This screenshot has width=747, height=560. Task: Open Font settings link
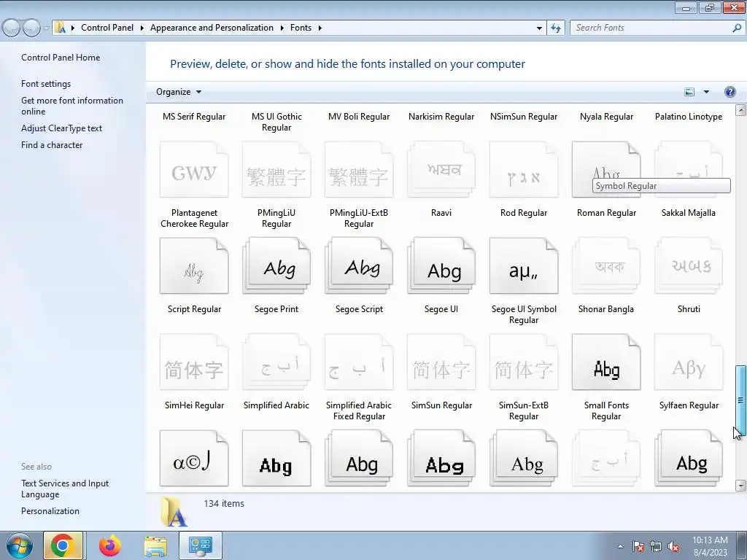[x=46, y=84]
